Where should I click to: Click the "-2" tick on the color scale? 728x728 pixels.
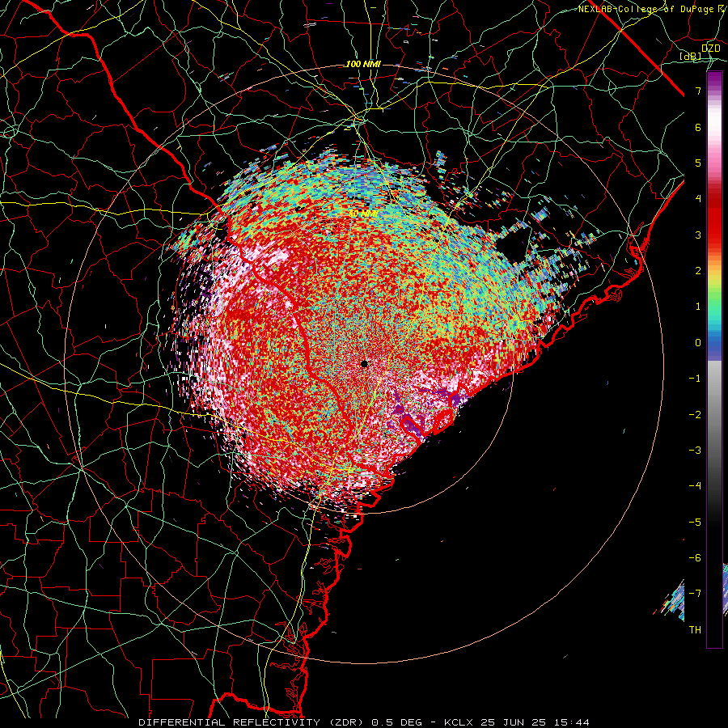point(695,415)
